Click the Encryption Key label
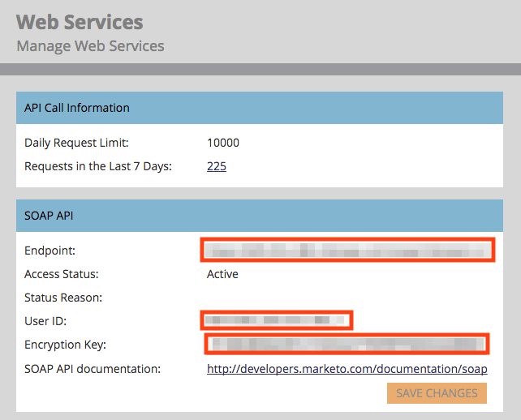Viewport: 521px width, 420px height. click(x=65, y=345)
